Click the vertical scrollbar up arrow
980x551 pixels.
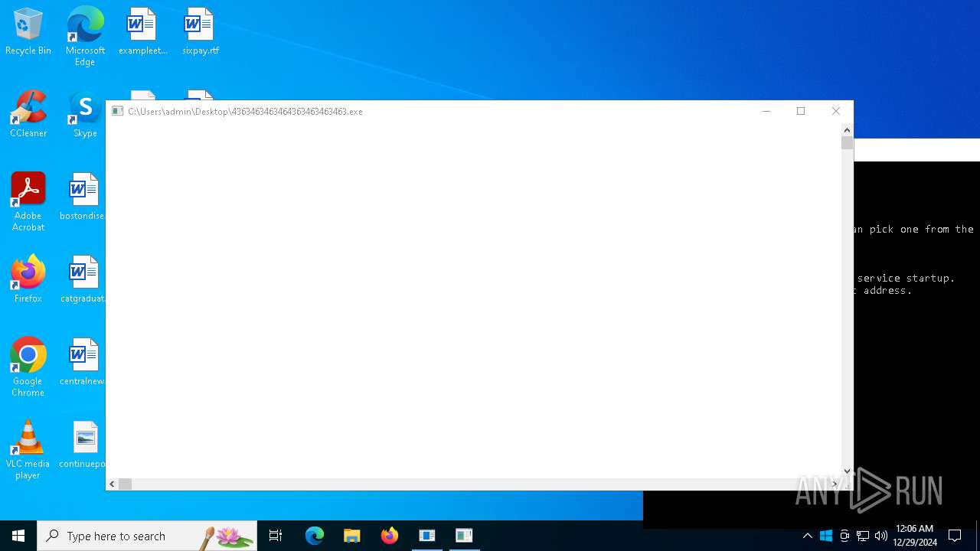(x=847, y=130)
